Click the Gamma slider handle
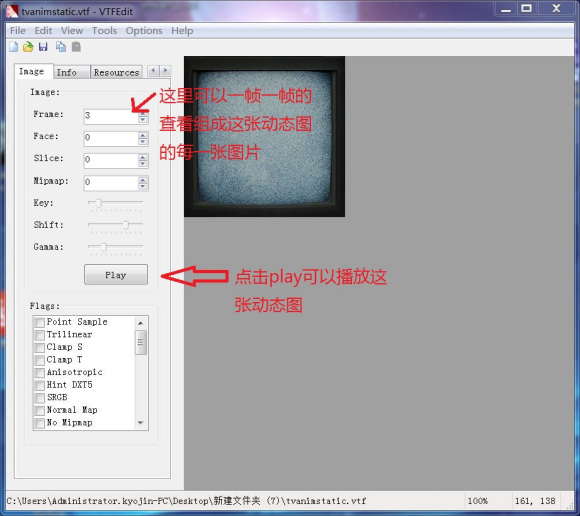Viewport: 580px width, 516px height. (x=104, y=247)
